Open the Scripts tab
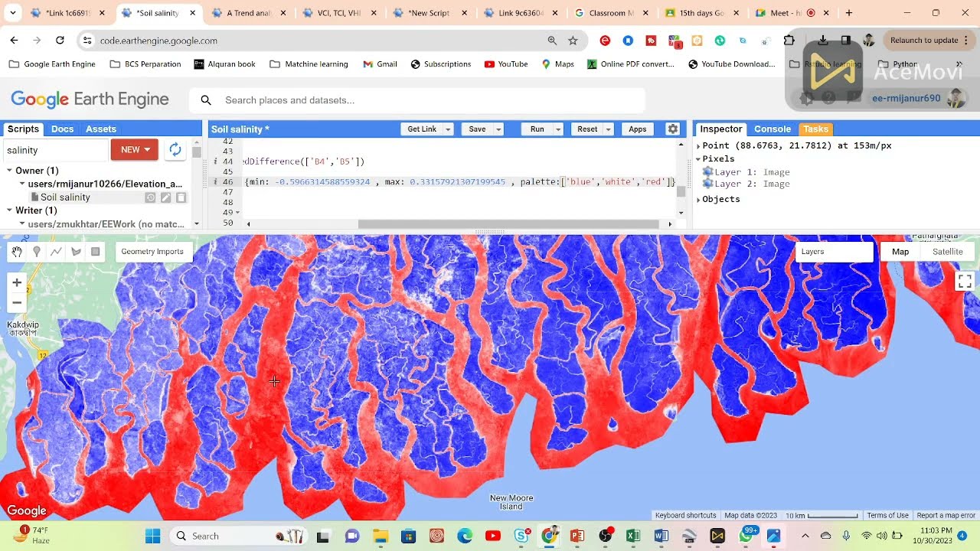This screenshot has width=980, height=551. [23, 129]
